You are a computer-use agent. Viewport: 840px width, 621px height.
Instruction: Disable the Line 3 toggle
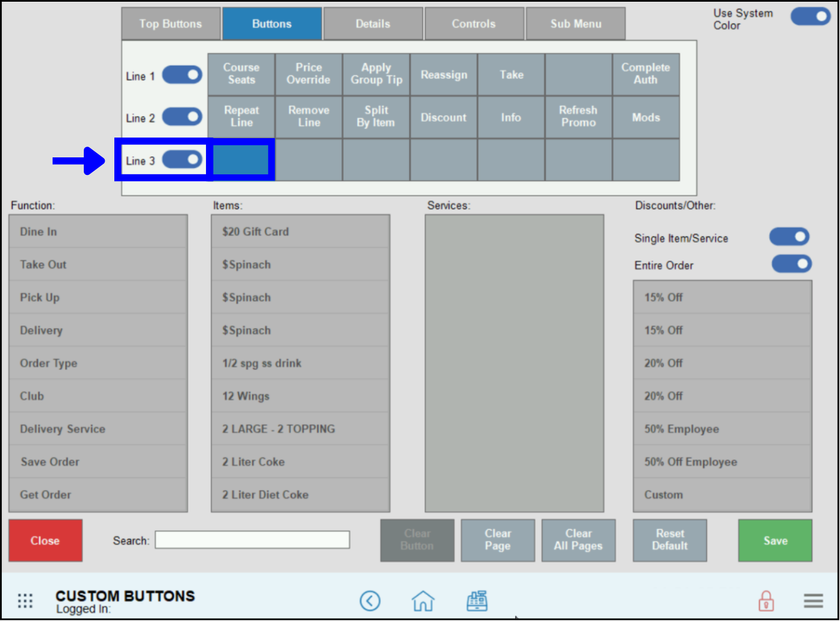pyautogui.click(x=182, y=160)
